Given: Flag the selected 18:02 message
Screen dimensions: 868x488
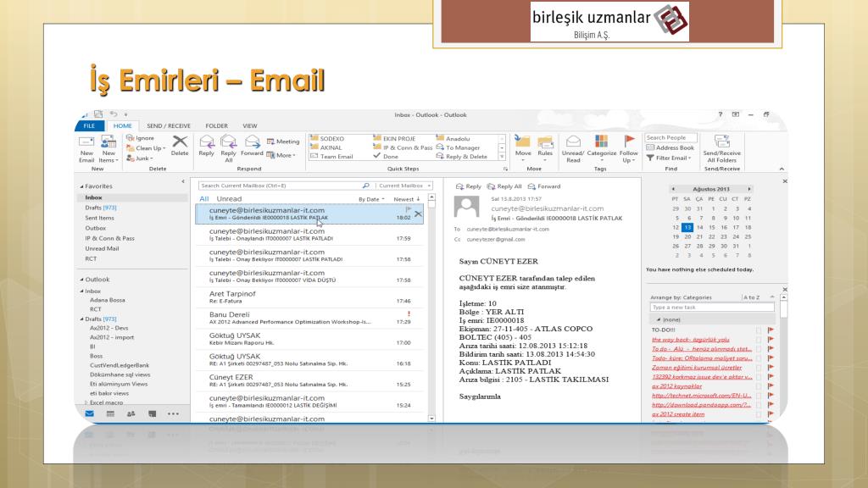Looking at the screenshot, I should 408,210.
